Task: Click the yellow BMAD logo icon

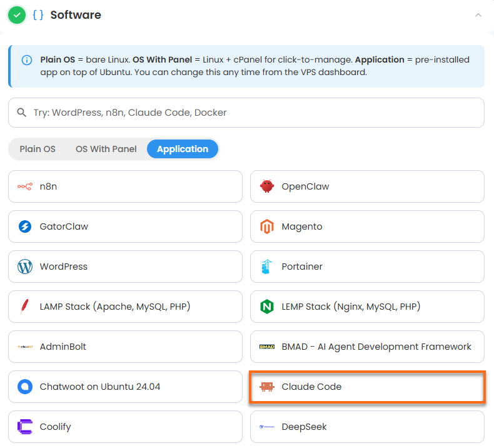Action: pos(267,347)
